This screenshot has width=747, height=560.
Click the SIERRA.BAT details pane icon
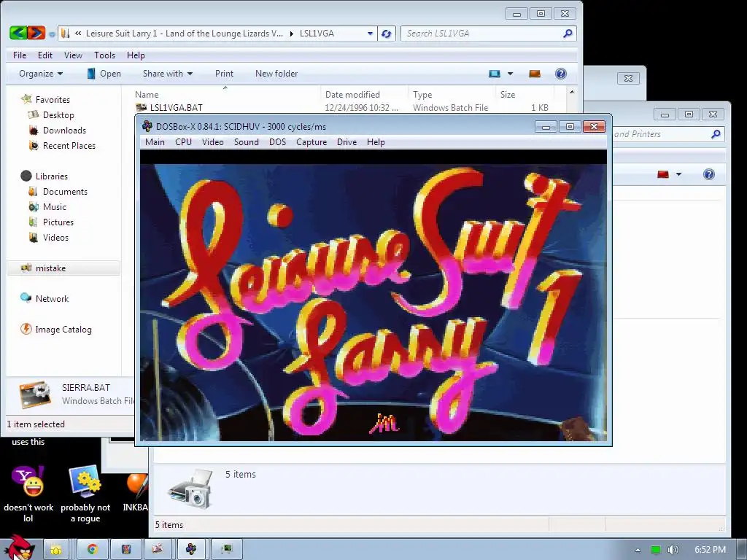tap(35, 394)
